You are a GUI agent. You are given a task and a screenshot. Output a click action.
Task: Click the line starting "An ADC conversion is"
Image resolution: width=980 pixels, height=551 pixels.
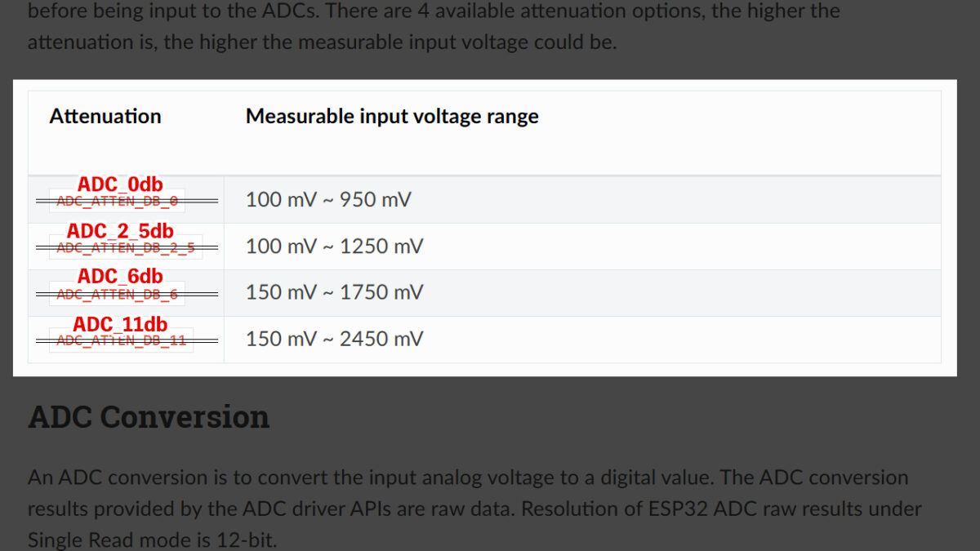tap(467, 477)
